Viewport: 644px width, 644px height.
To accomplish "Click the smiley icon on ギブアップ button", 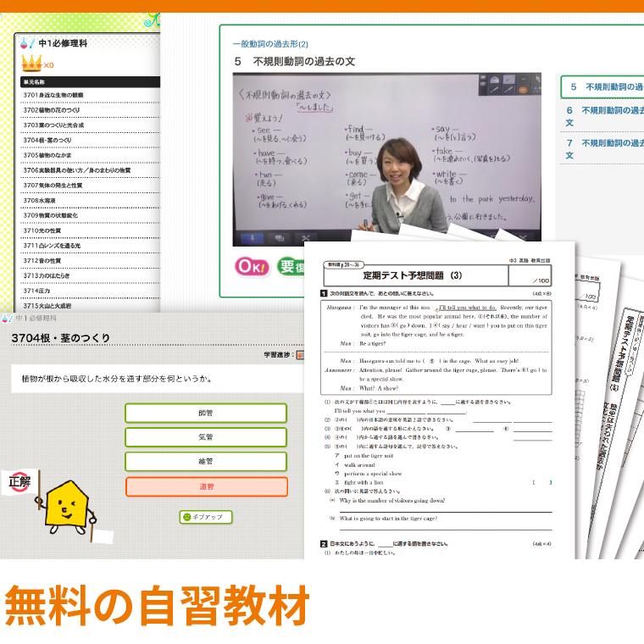I will pyautogui.click(x=186, y=517).
